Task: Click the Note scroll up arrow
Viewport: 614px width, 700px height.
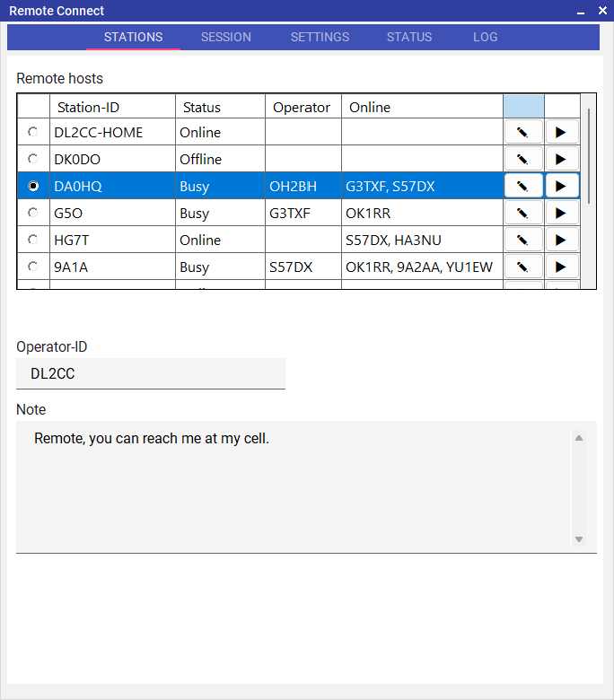Action: (579, 438)
